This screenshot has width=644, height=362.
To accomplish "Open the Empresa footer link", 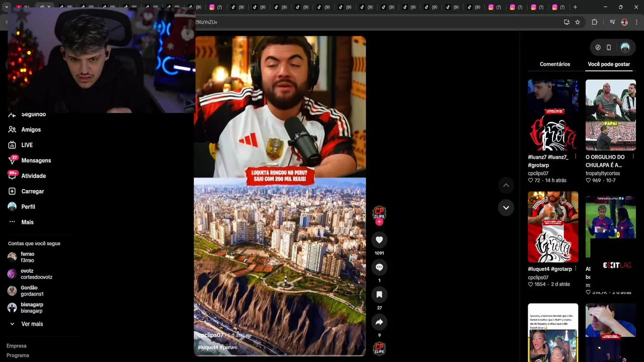I will [x=17, y=346].
